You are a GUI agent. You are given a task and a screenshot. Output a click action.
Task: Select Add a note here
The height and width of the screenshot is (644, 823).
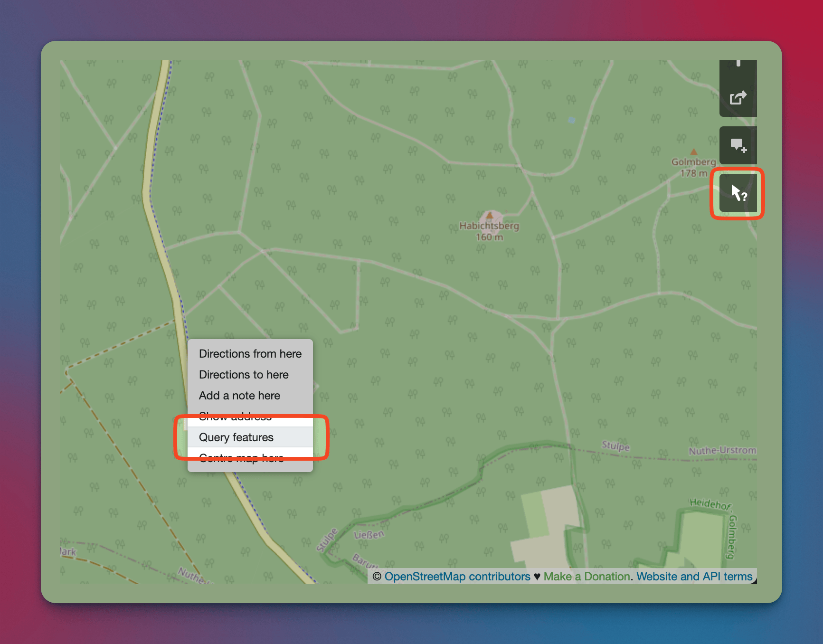tap(239, 396)
